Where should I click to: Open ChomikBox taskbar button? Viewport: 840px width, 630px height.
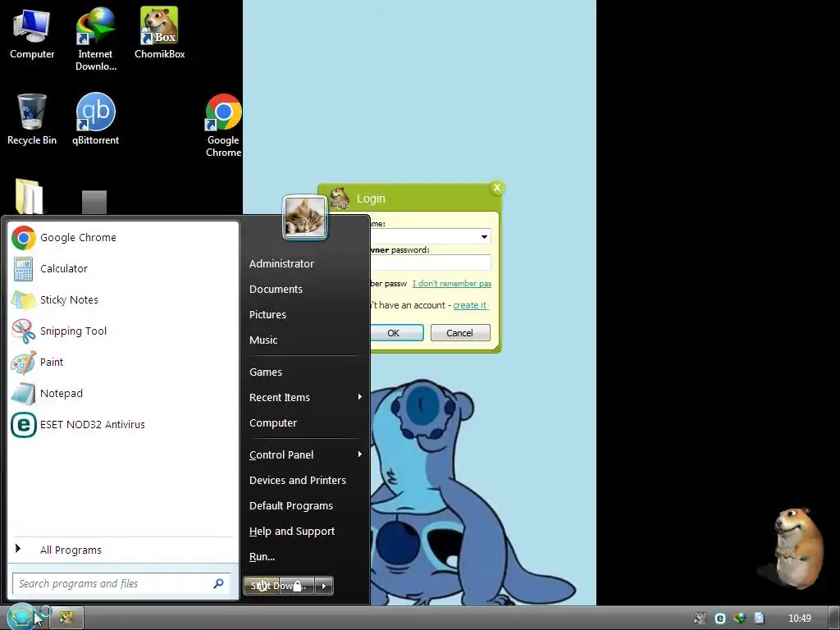pyautogui.click(x=66, y=618)
